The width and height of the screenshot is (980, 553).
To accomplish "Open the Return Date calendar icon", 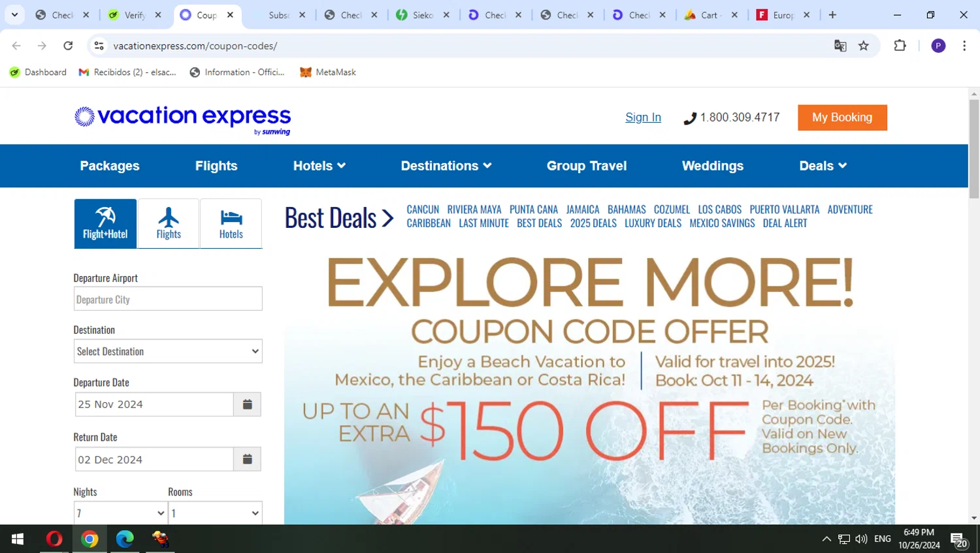I will click(x=247, y=459).
